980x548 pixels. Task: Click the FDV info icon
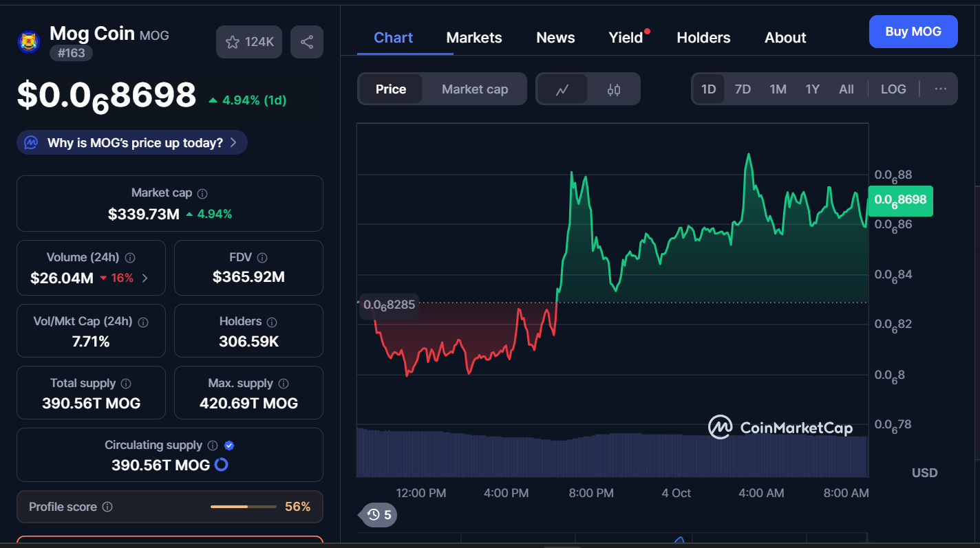click(x=262, y=258)
